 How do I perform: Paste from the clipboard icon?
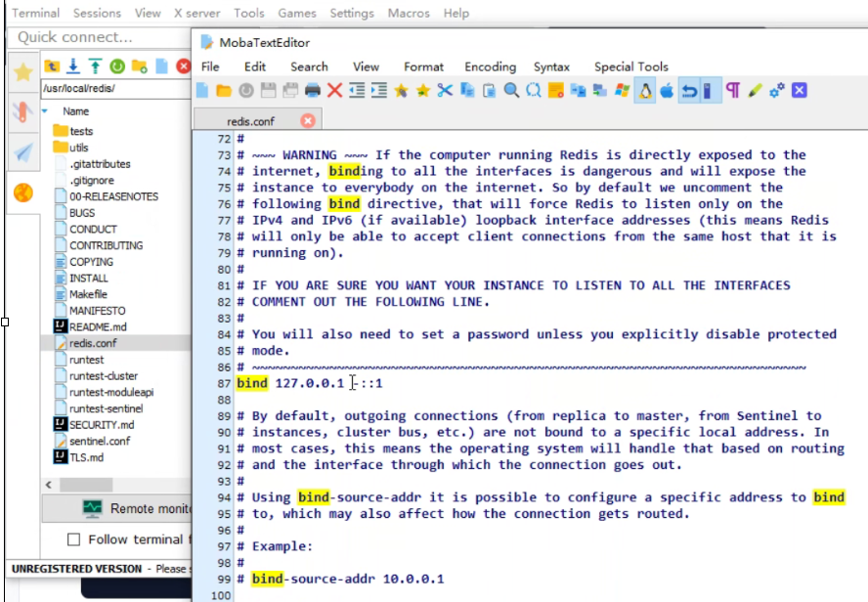click(x=490, y=90)
